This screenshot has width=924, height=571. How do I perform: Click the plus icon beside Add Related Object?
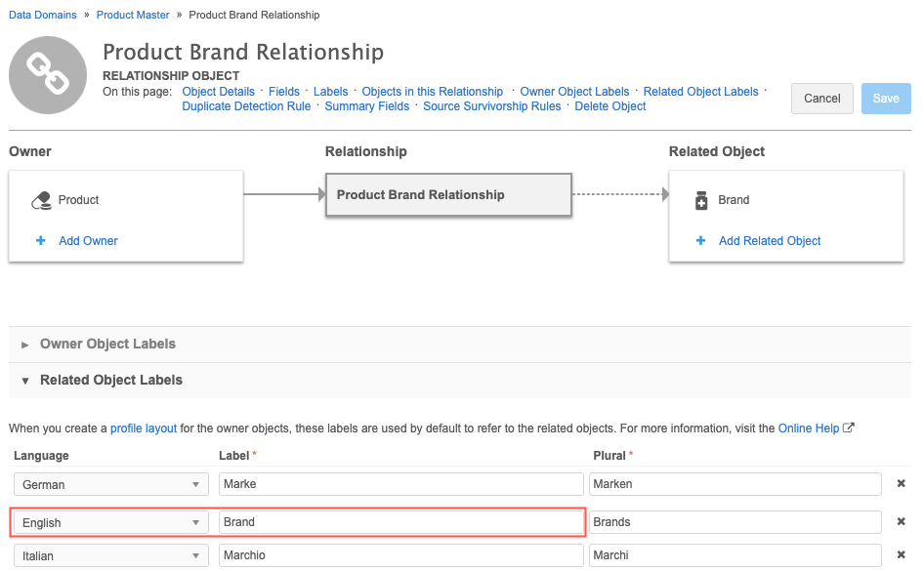tap(701, 241)
